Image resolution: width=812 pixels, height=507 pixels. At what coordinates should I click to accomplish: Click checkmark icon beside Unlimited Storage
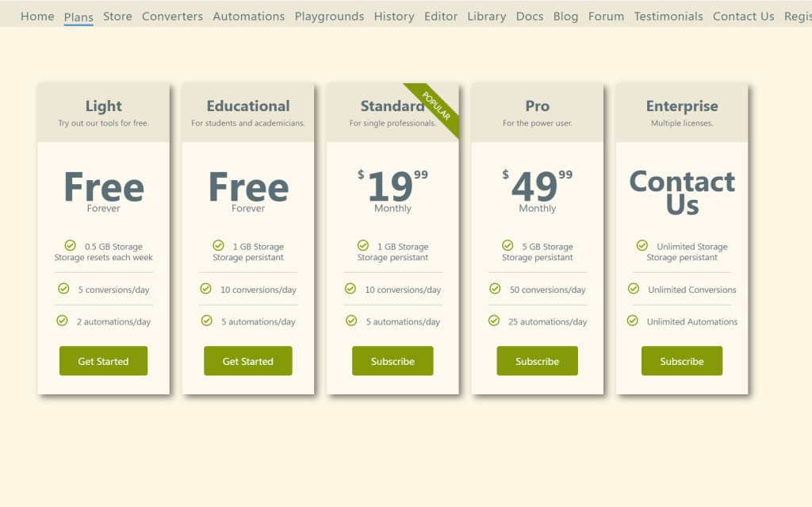(x=642, y=246)
